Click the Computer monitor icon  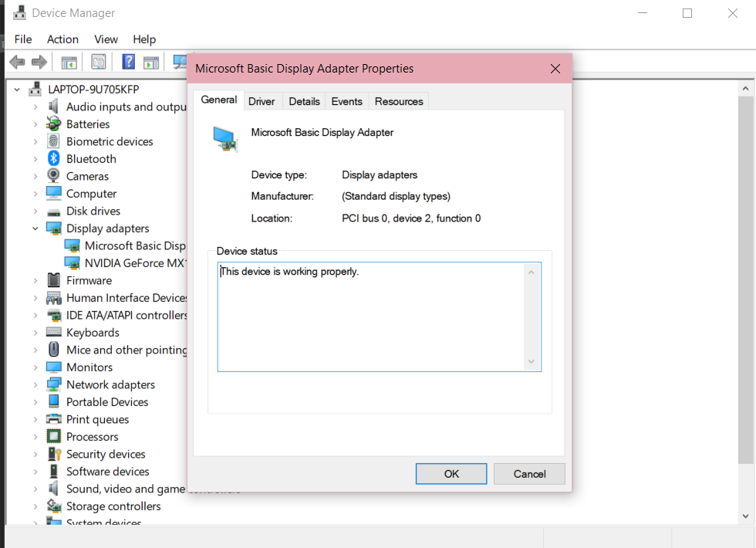[x=53, y=193]
